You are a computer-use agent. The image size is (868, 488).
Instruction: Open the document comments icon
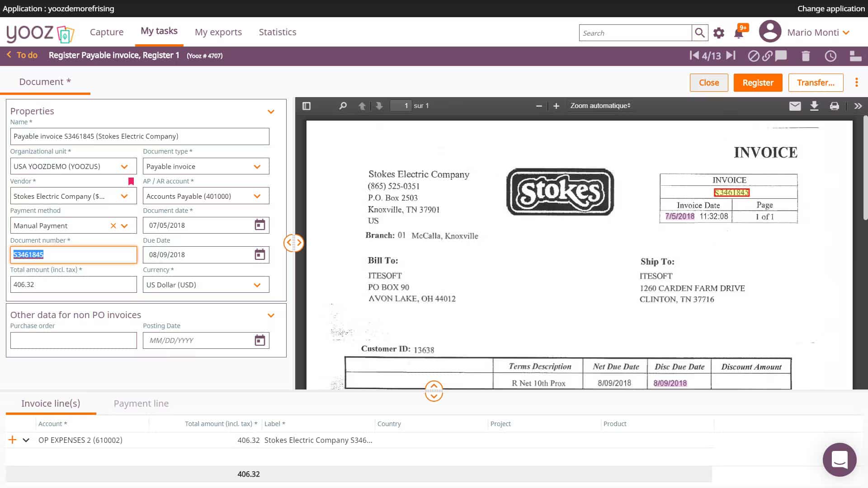[780, 56]
